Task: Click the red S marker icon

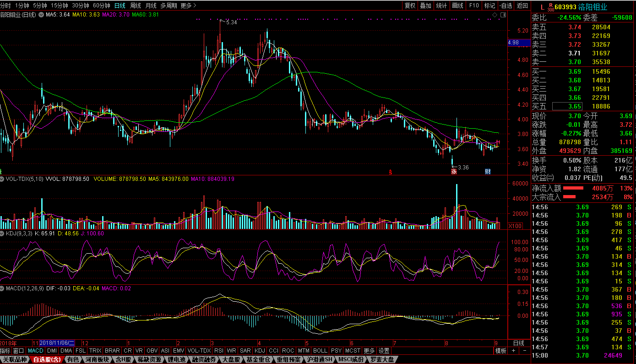Action: pyautogui.click(x=390, y=172)
